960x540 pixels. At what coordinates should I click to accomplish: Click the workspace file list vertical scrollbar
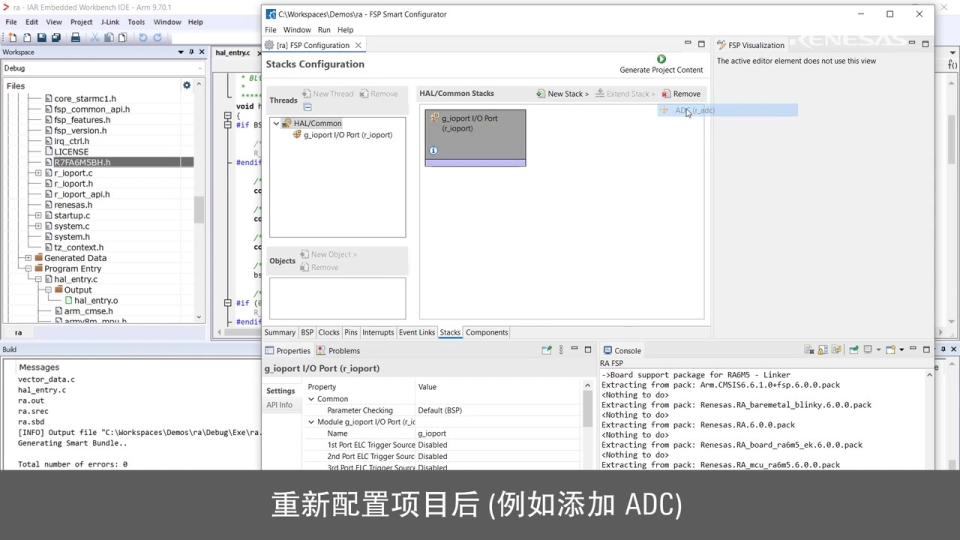click(199, 210)
